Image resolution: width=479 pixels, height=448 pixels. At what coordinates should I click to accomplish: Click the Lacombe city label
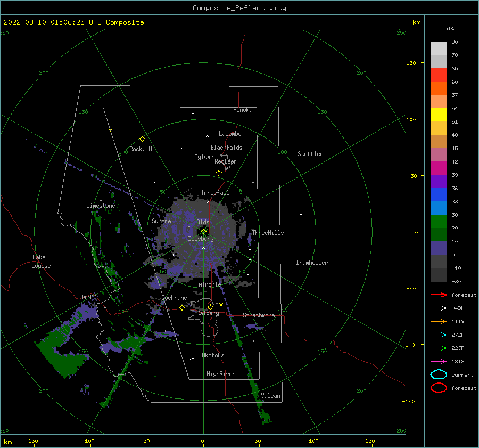click(230, 134)
